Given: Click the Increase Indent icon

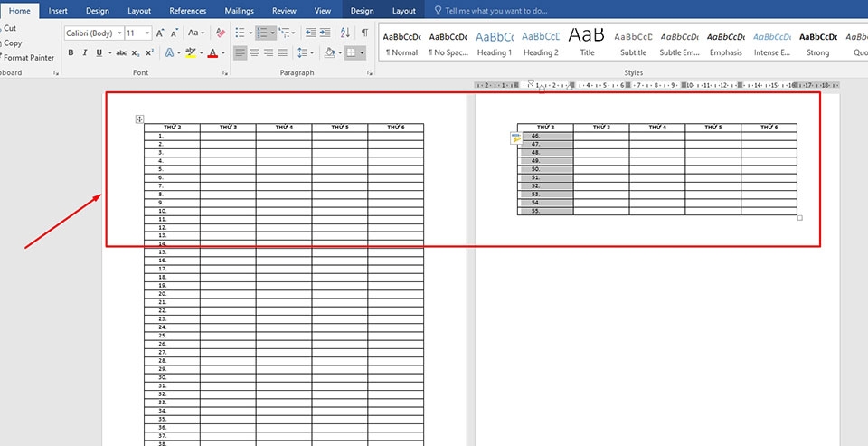Looking at the screenshot, I should pyautogui.click(x=325, y=33).
